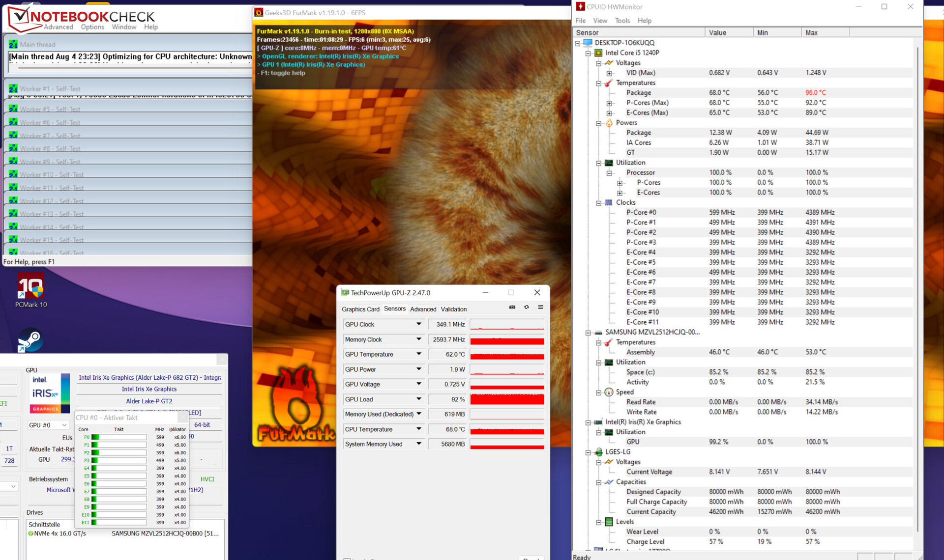
Task: Click GPU-Z refresh sensors icon
Action: [x=526, y=307]
